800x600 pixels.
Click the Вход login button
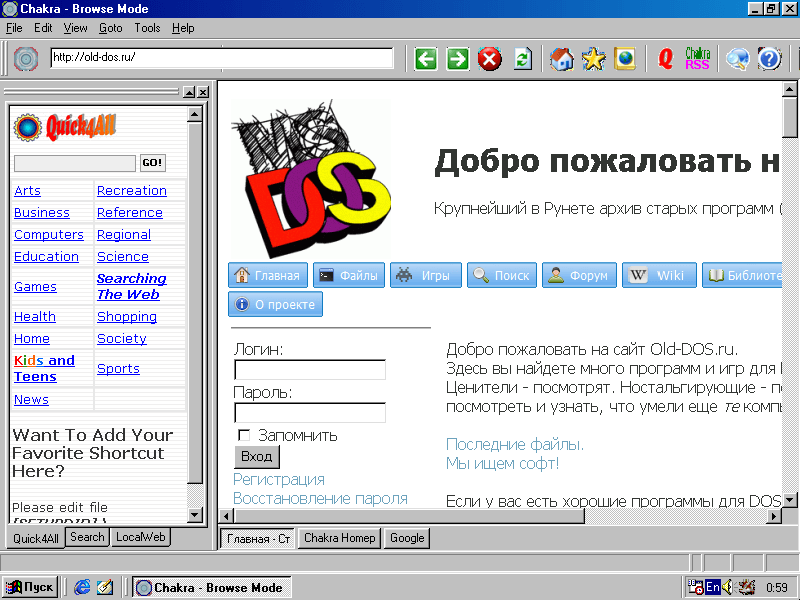point(257,457)
